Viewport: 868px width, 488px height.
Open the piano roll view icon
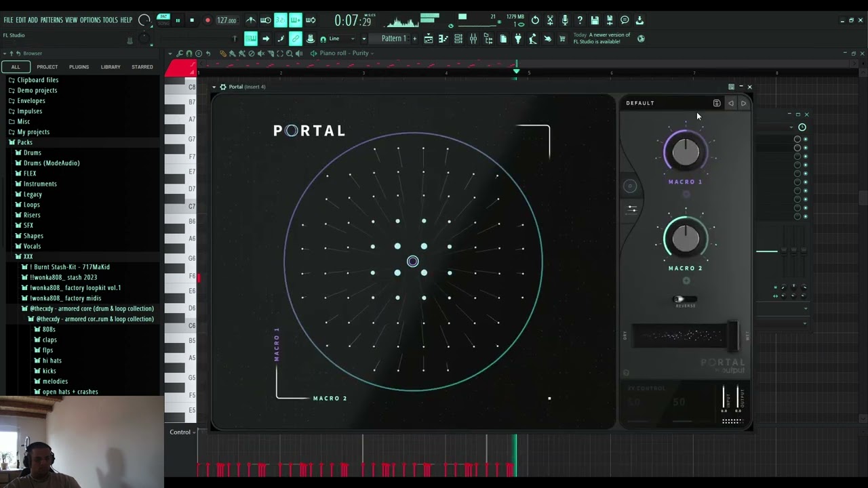(x=442, y=39)
